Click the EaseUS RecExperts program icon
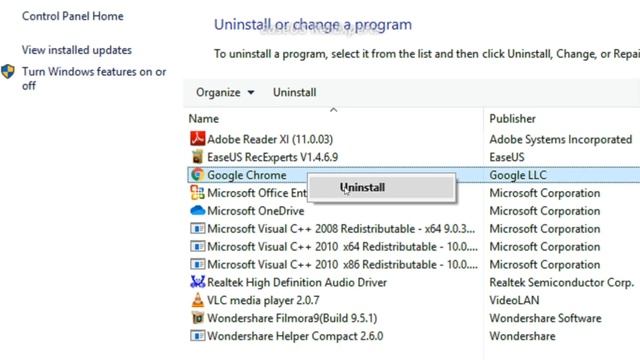The width and height of the screenshot is (640, 360). click(198, 157)
